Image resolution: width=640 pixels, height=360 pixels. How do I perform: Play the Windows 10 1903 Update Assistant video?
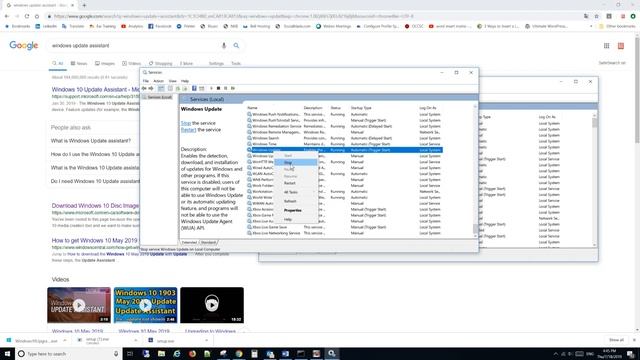point(145,305)
